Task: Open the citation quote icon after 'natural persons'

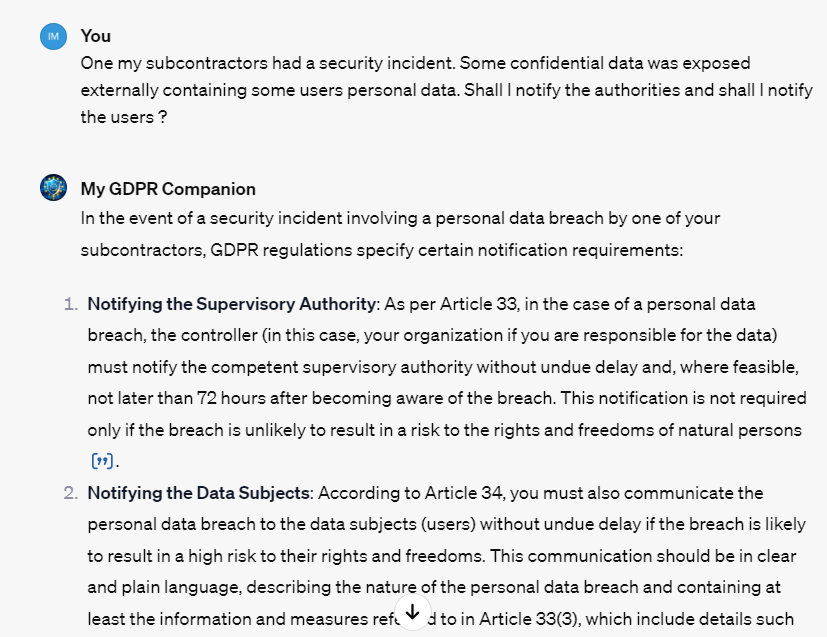Action: [x=103, y=462]
